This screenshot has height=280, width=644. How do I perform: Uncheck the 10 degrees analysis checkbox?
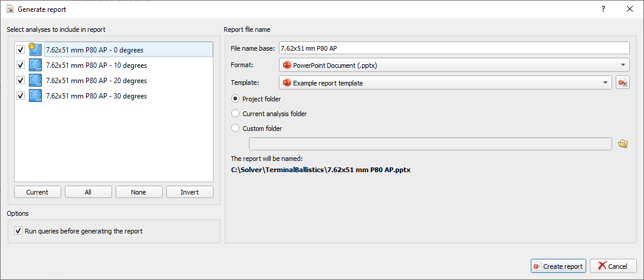(x=21, y=65)
